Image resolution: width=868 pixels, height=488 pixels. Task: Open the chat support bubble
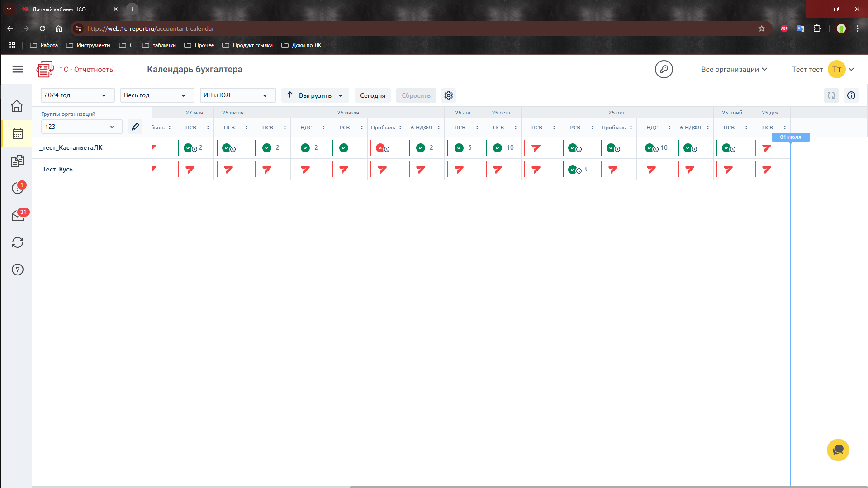(x=838, y=450)
